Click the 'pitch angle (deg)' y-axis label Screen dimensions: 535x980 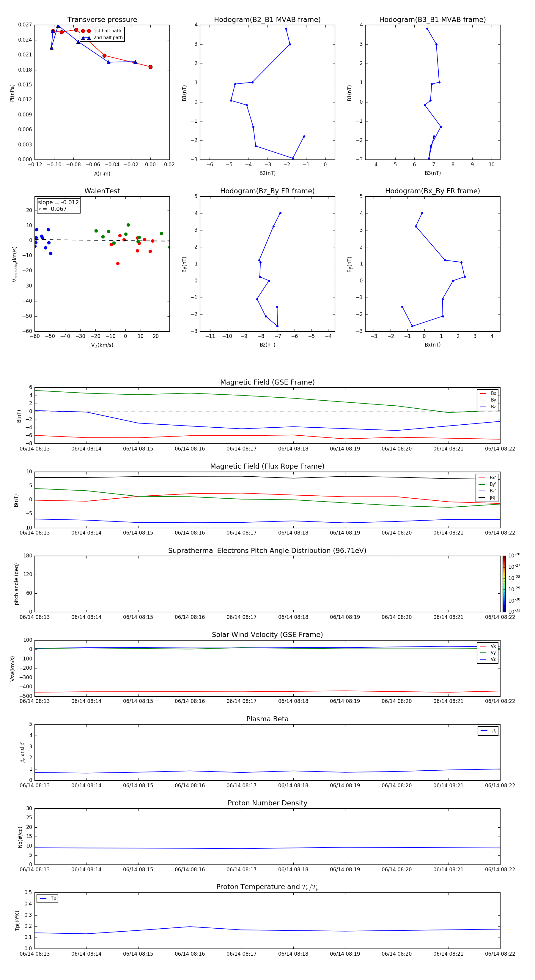(16, 584)
